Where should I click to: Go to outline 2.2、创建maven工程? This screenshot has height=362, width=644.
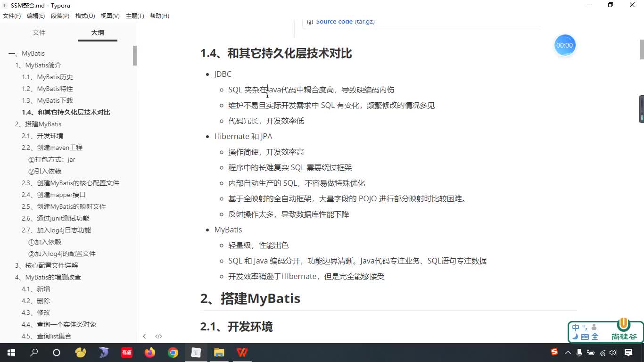[52, 148]
